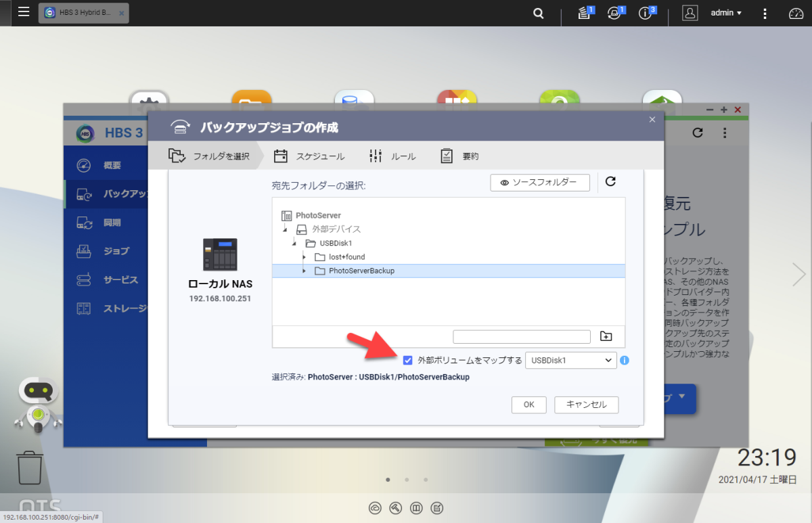
Task: Click the new folder name input field
Action: [x=522, y=336]
